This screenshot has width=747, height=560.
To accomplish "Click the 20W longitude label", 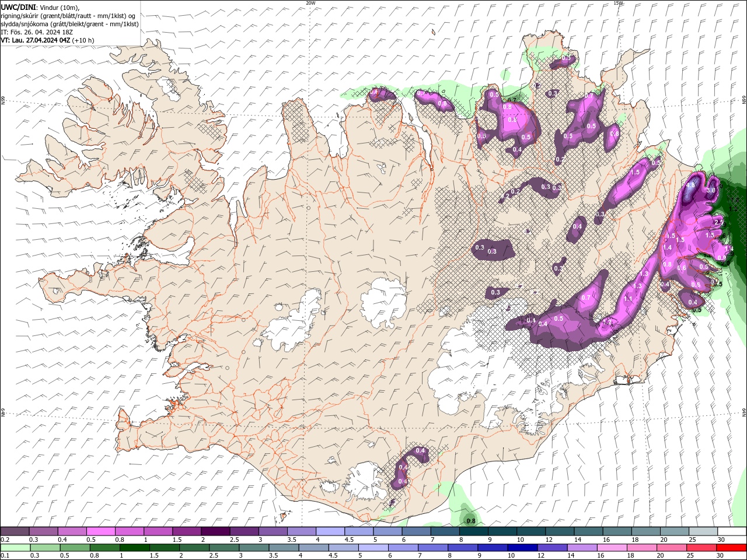I will tap(310, 3).
